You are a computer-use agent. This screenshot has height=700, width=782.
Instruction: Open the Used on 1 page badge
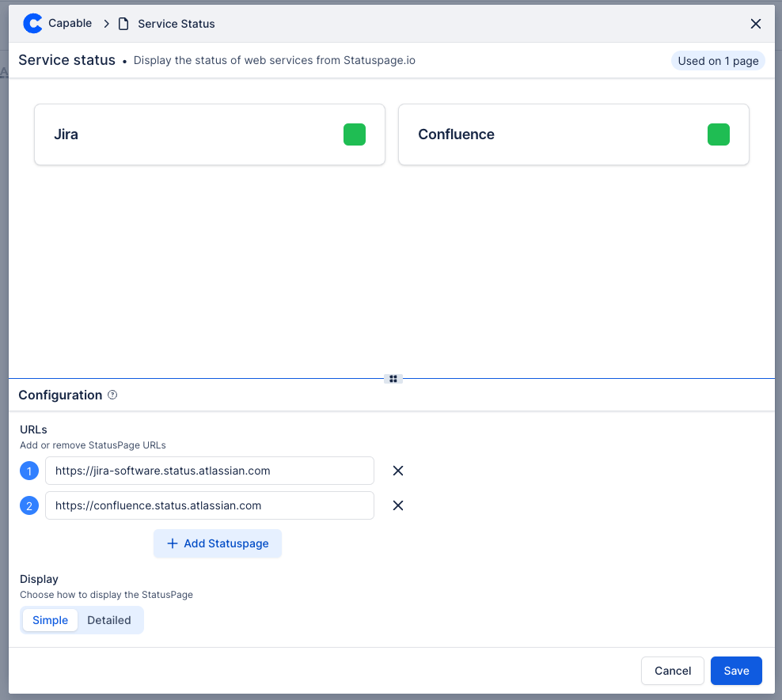[x=718, y=61]
